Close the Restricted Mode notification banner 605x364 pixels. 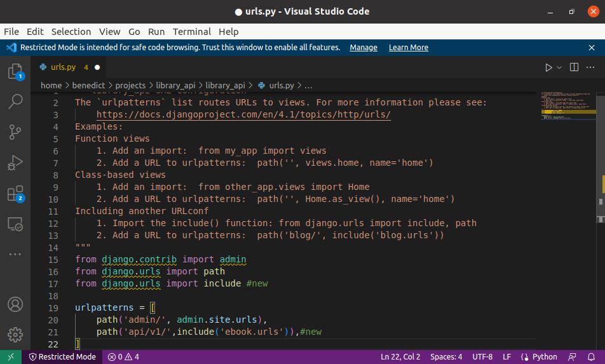592,48
